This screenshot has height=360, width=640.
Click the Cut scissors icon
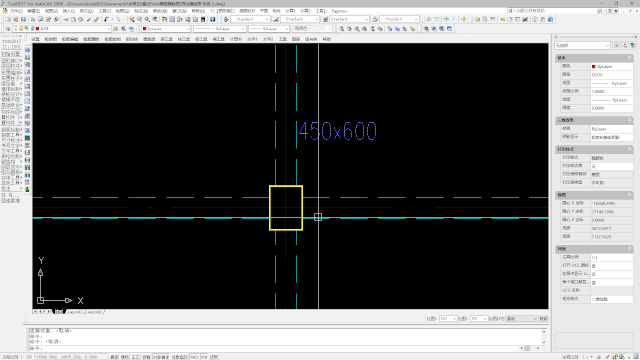pyautogui.click(x=66, y=19)
